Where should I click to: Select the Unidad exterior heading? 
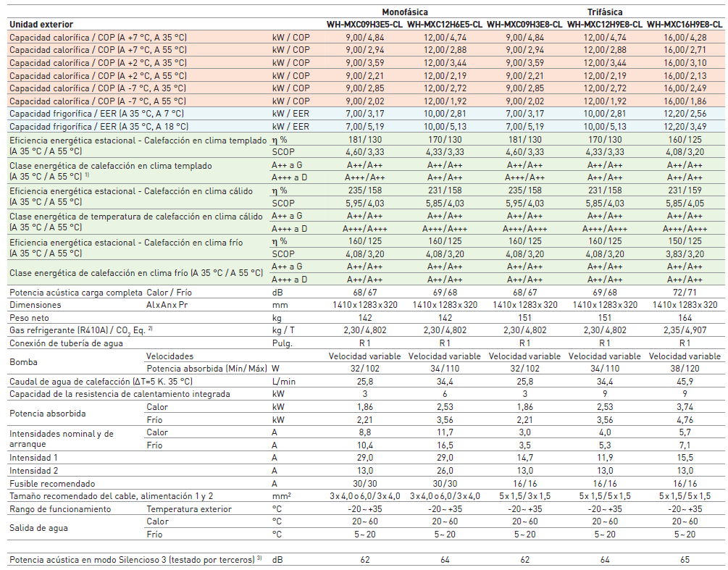click(41, 25)
